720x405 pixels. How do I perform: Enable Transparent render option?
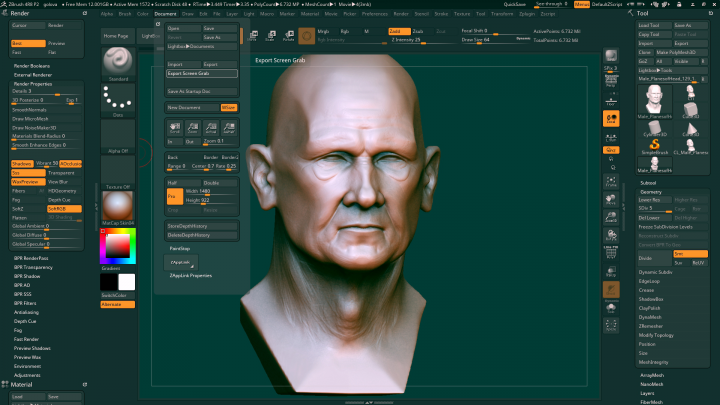click(64, 173)
